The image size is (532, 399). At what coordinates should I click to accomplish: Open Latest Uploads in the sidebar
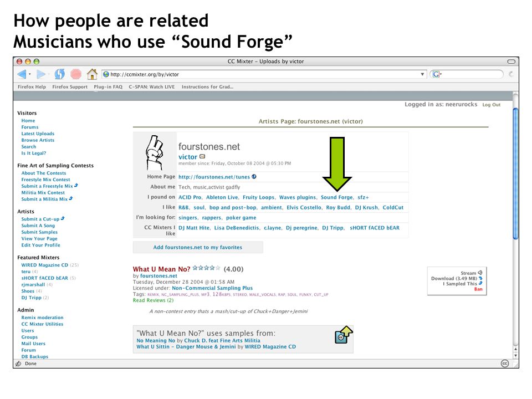click(38, 134)
